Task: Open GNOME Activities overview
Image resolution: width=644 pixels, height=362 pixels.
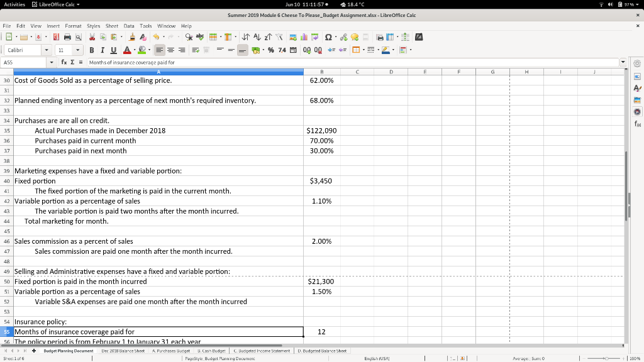Action: click(14, 4)
